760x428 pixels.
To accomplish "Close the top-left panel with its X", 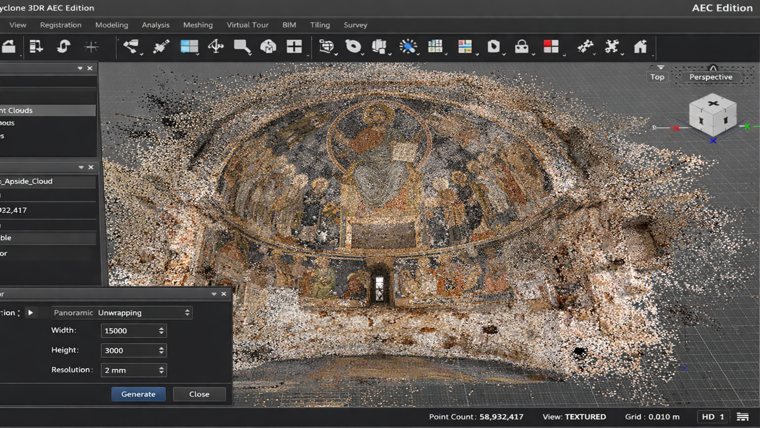I will click(90, 68).
